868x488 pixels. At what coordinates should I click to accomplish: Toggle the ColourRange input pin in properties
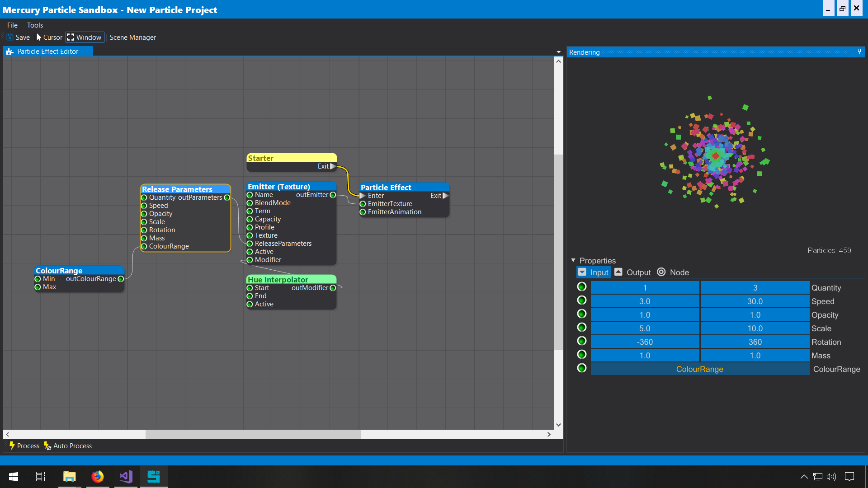pyautogui.click(x=582, y=368)
